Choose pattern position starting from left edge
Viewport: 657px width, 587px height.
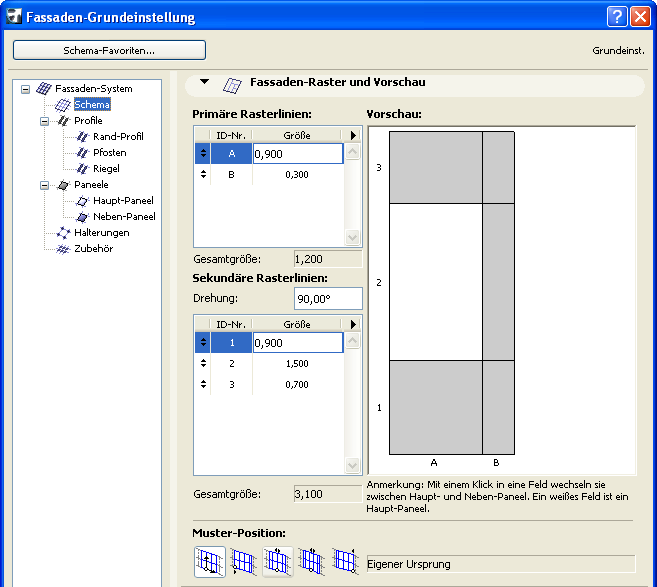point(243,562)
